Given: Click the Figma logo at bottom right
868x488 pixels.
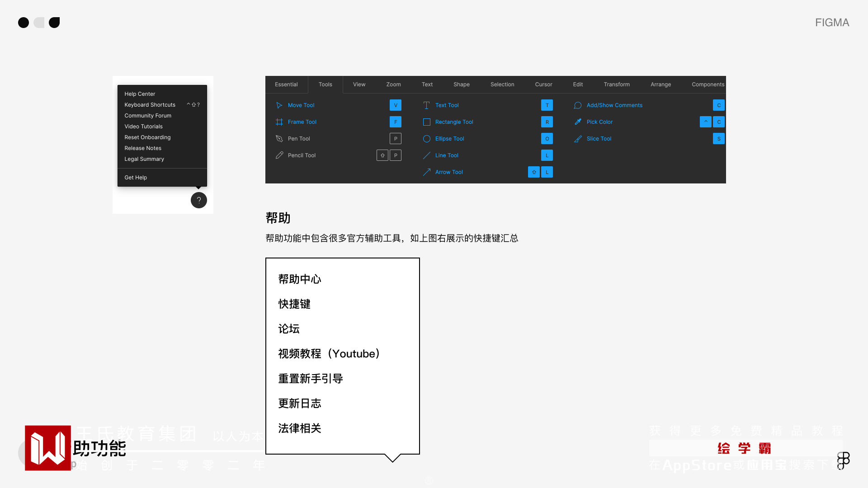Looking at the screenshot, I should pyautogui.click(x=843, y=460).
